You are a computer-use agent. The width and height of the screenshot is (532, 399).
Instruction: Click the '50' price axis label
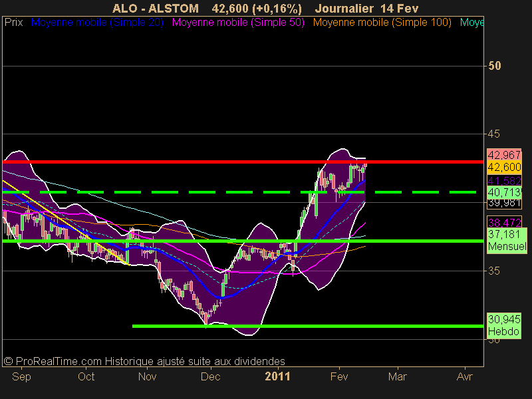pyautogui.click(x=494, y=66)
